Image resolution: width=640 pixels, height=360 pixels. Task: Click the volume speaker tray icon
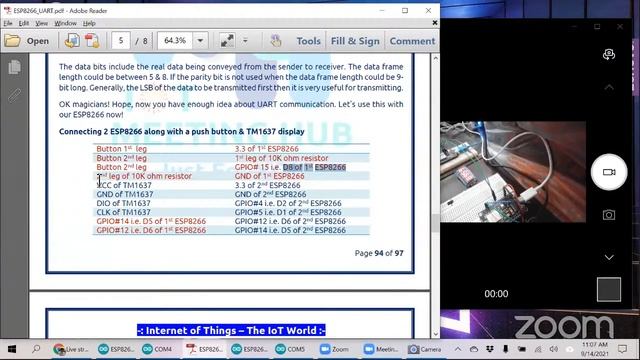pyautogui.click(x=554, y=349)
